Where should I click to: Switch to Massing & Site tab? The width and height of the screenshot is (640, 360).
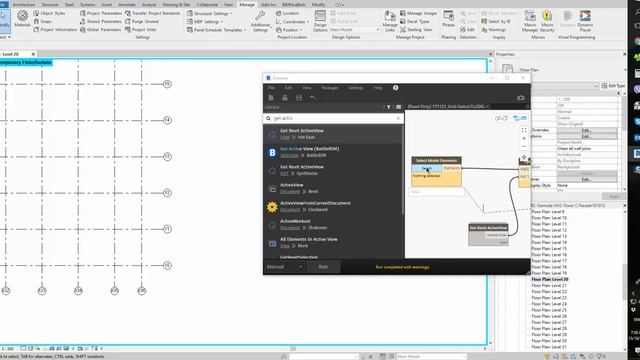coord(176,4)
